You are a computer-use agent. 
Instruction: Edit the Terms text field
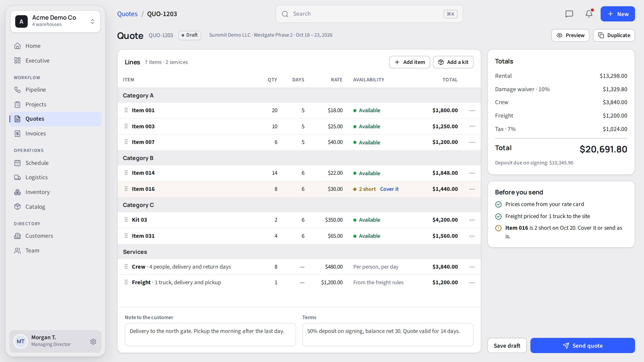pos(388,335)
